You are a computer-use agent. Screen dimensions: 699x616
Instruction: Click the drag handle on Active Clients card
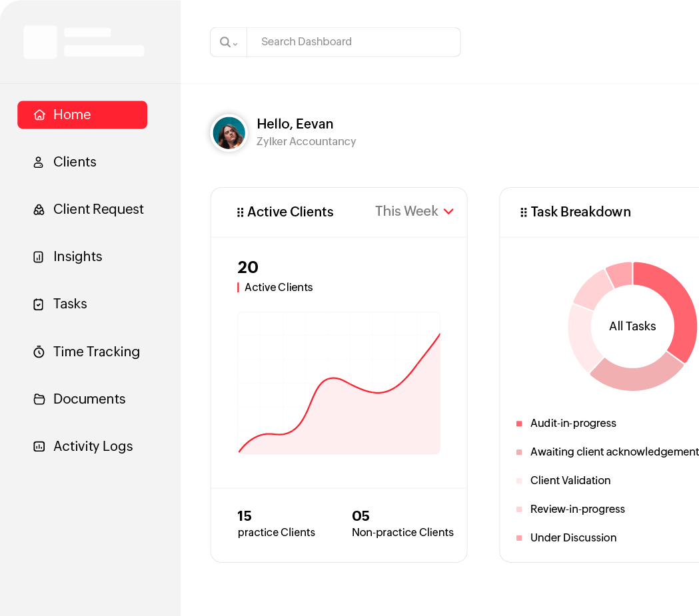click(x=240, y=212)
